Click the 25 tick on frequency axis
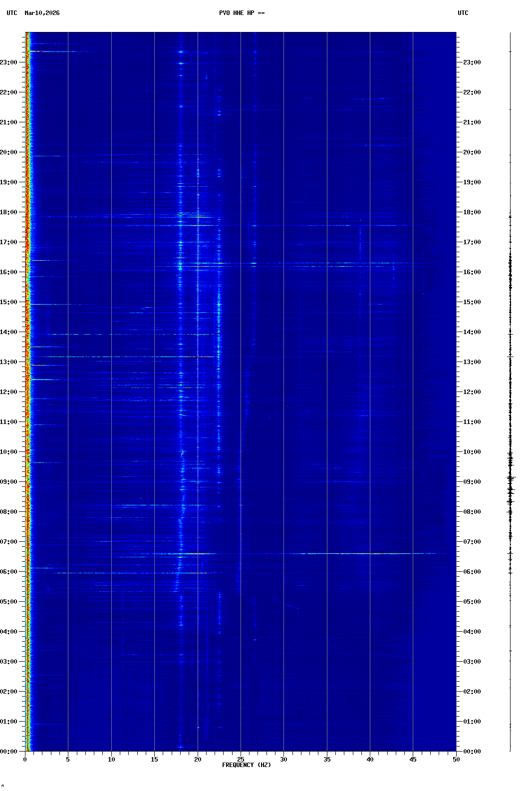This screenshot has height=791, width=532. (241, 759)
